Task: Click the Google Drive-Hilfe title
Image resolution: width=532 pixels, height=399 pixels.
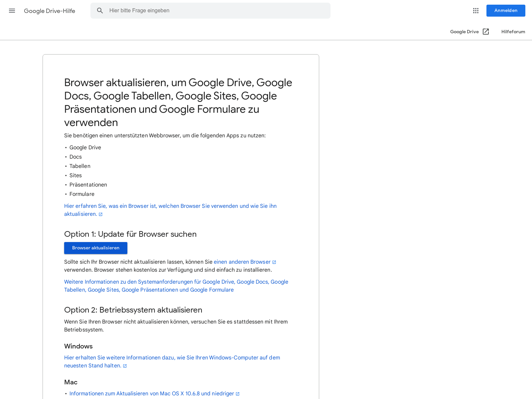Action: (x=50, y=11)
